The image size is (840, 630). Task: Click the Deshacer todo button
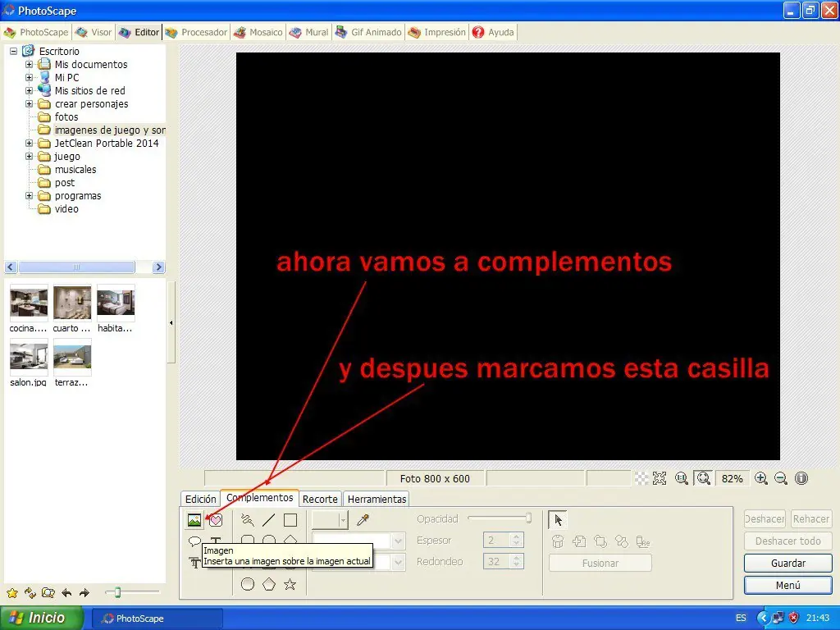click(787, 541)
